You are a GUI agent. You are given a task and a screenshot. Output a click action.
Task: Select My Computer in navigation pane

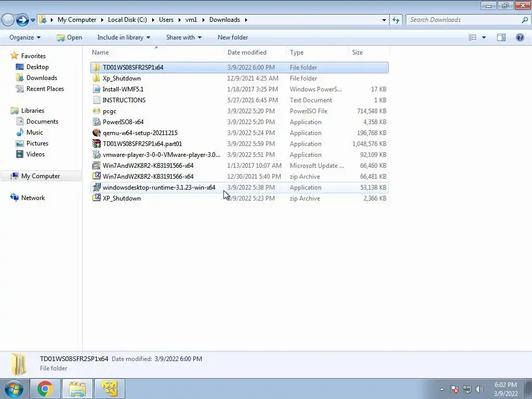(x=41, y=176)
